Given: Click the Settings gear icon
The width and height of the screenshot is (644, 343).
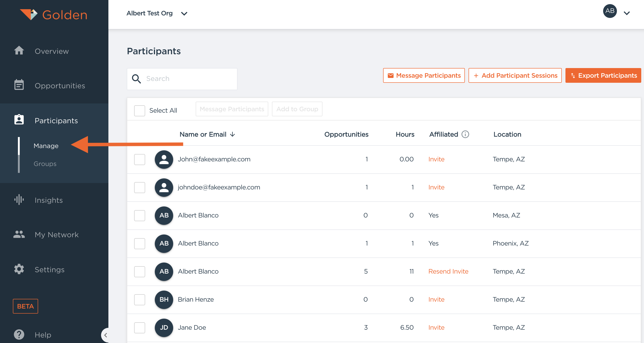Looking at the screenshot, I should click(x=19, y=269).
